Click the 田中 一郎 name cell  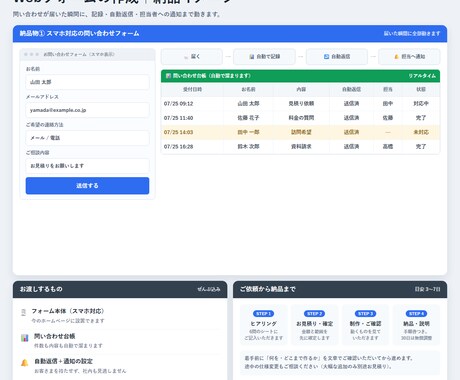[x=248, y=132]
